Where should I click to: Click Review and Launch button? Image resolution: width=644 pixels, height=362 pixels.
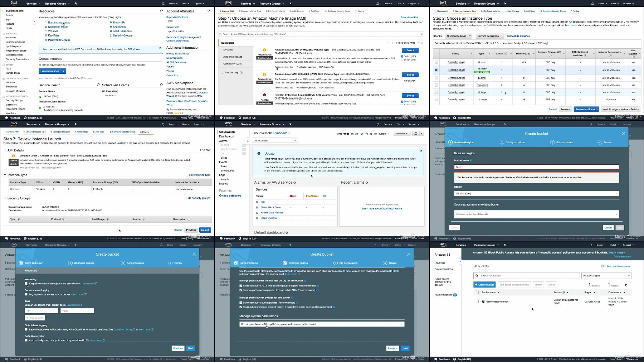click(586, 109)
